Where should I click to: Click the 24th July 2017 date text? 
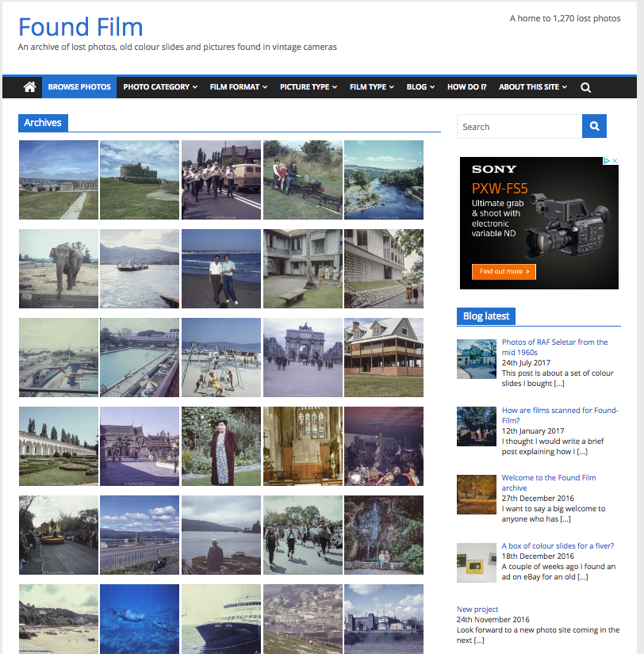(x=526, y=363)
